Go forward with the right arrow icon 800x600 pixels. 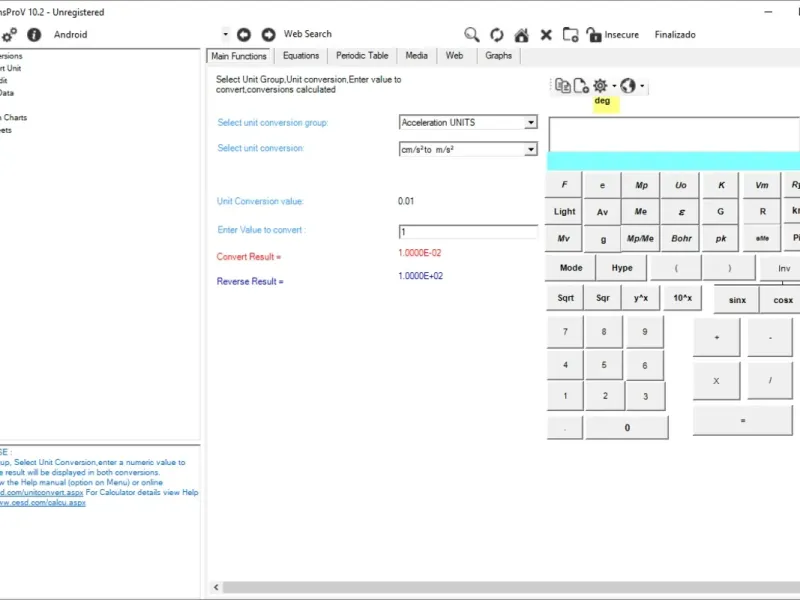(x=268, y=34)
